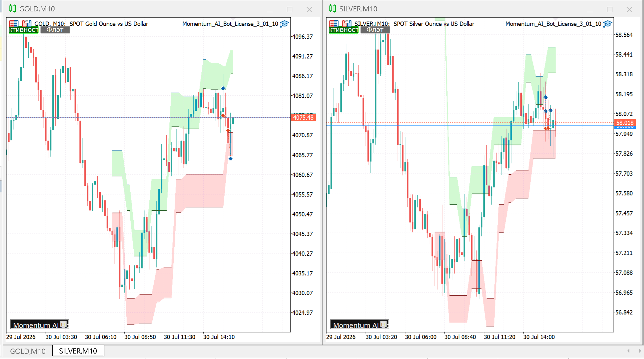
Task: Toggle the green activity label on GOLD chart
Action: [24, 30]
